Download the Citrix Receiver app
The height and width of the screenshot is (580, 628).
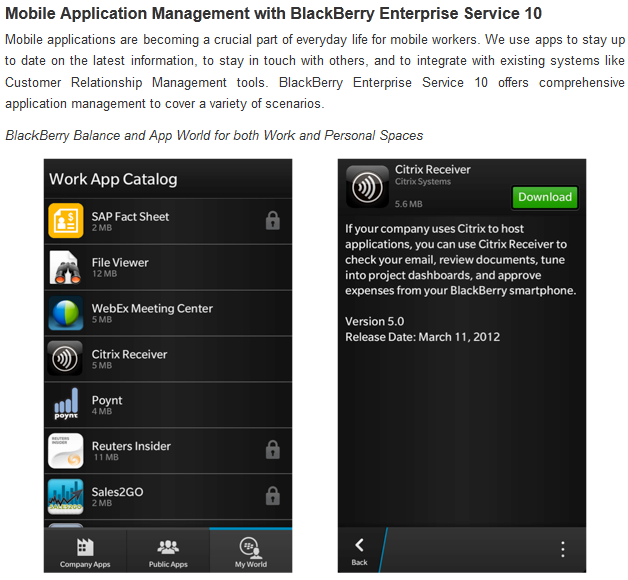tap(545, 197)
